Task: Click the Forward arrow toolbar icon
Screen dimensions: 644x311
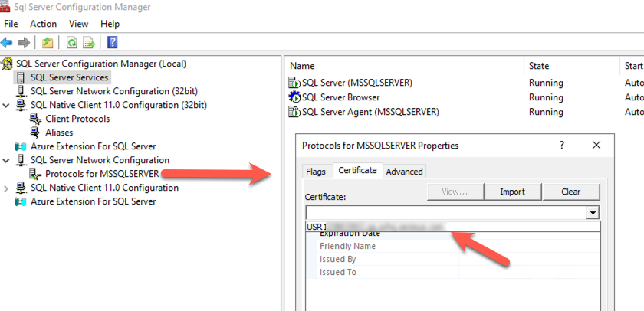Action: pos(24,43)
